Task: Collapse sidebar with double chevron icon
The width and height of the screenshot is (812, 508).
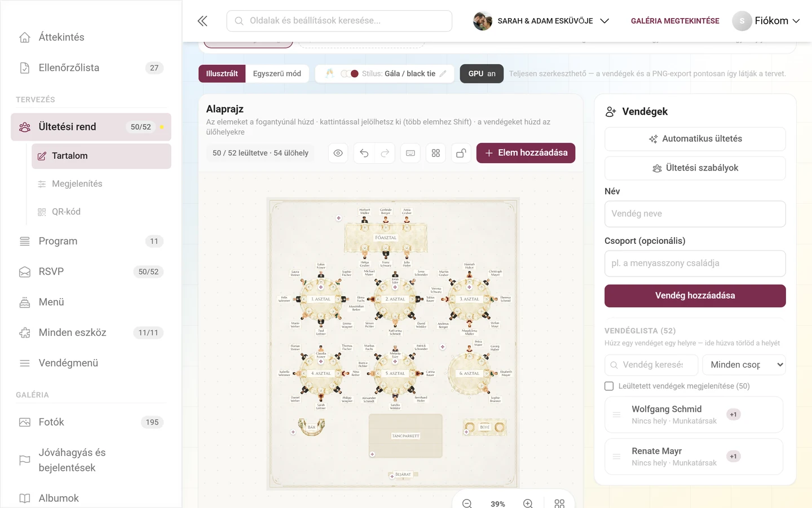Action: (x=202, y=21)
